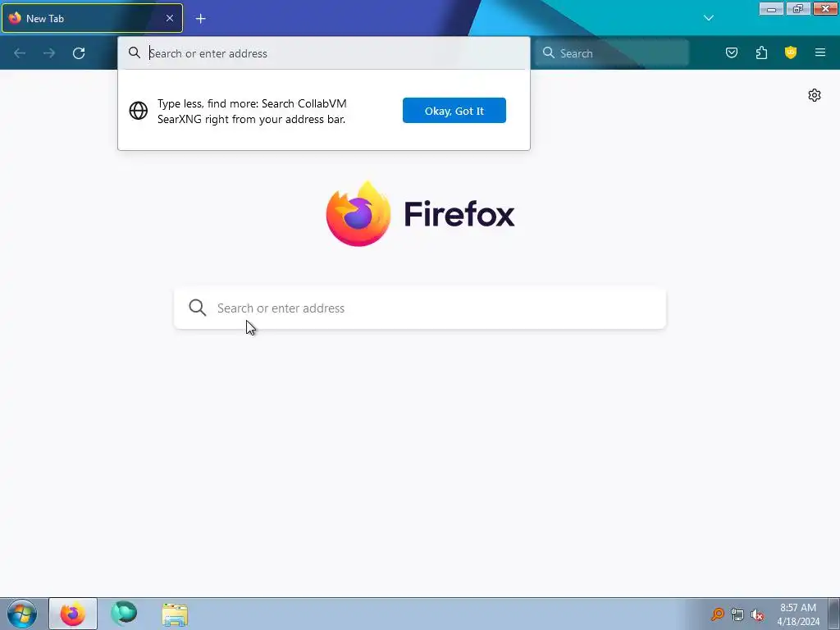Image resolution: width=840 pixels, height=630 pixels.
Task: Open the clock showing 8:57 AM
Action: tap(798, 614)
